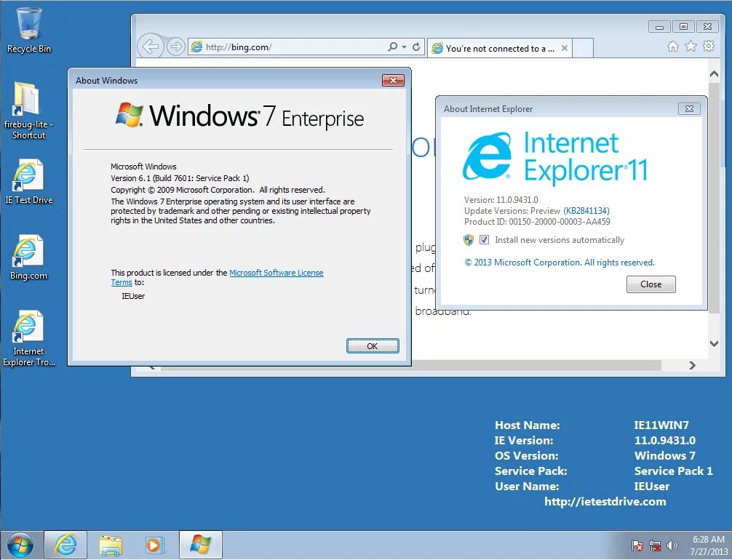Image resolution: width=732 pixels, height=560 pixels.
Task: Click IE vertical scrollbar down arrow
Action: [x=714, y=343]
